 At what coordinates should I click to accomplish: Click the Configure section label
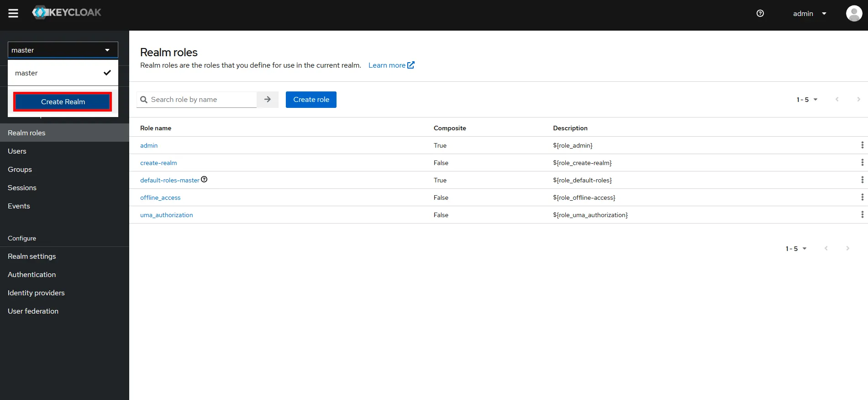pos(22,238)
